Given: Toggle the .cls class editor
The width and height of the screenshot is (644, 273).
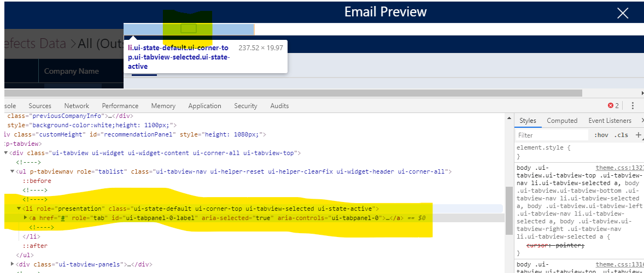Looking at the screenshot, I should tap(621, 135).
